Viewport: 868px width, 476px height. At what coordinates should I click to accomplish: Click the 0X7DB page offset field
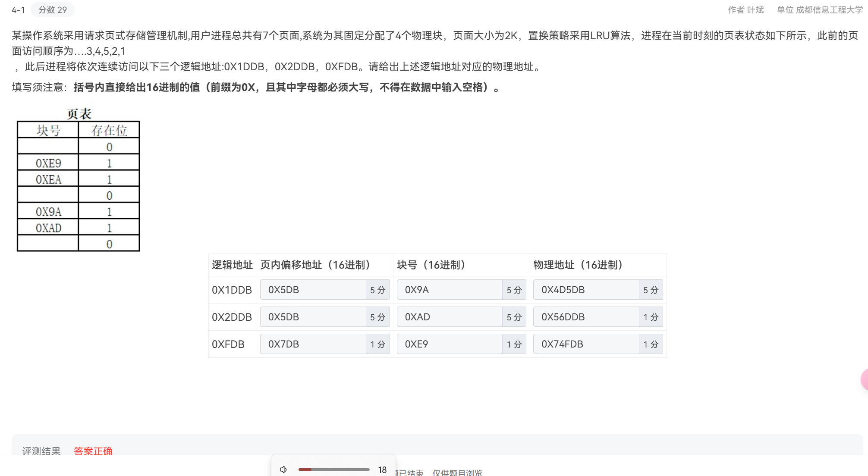pyautogui.click(x=313, y=344)
